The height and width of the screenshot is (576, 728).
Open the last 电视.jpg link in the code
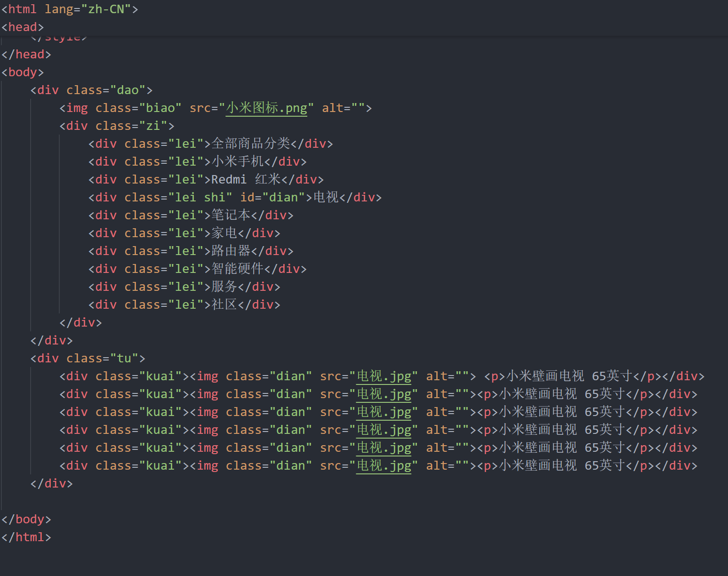pos(384,465)
